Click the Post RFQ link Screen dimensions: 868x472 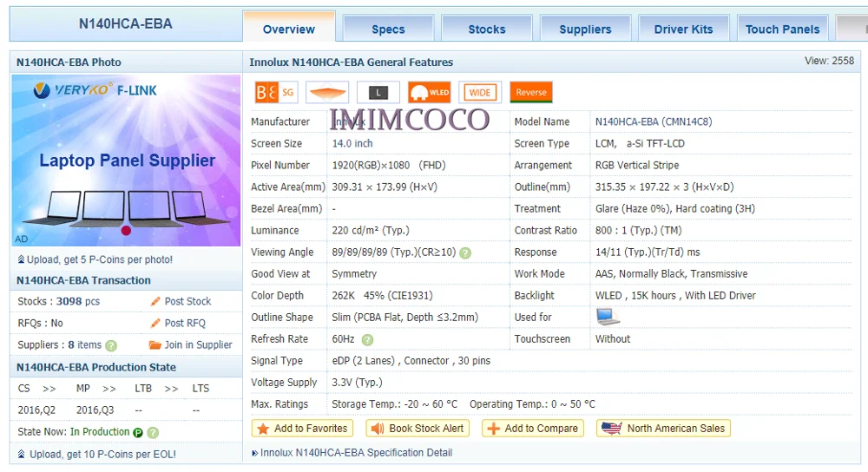click(185, 323)
